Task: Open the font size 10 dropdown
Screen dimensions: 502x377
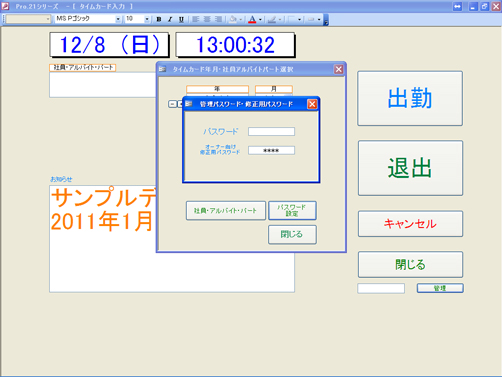Action: point(147,19)
